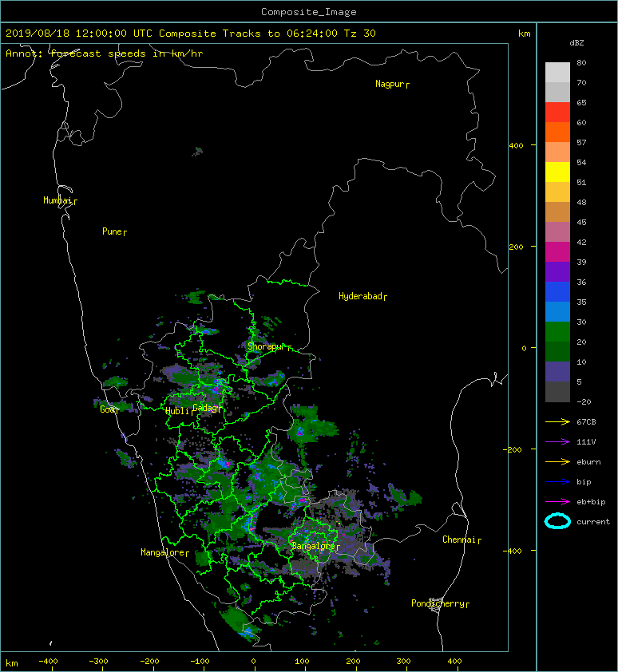Viewport: 618px width, 672px height.
Task: Click the 'Composite_Image' title text
Action: (309, 12)
